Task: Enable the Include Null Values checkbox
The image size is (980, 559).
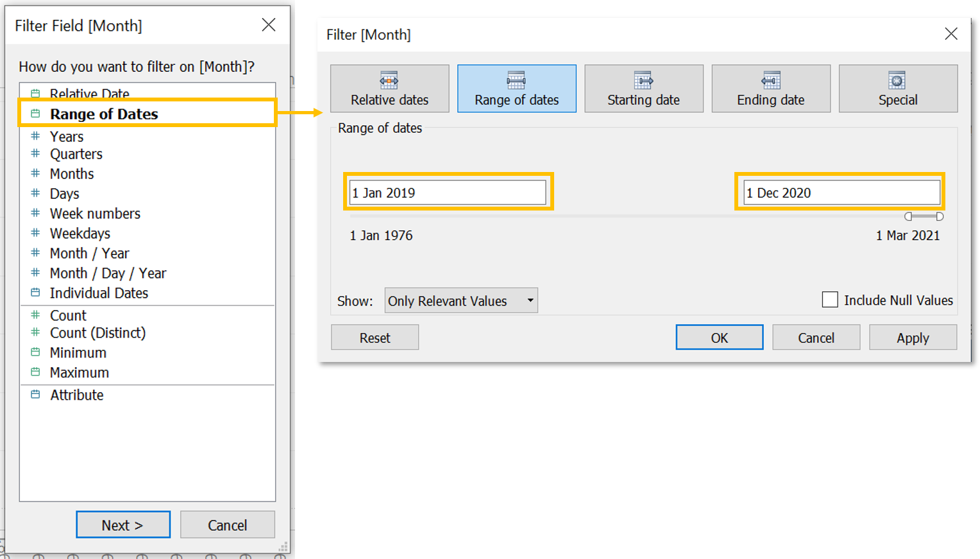Action: 830,300
